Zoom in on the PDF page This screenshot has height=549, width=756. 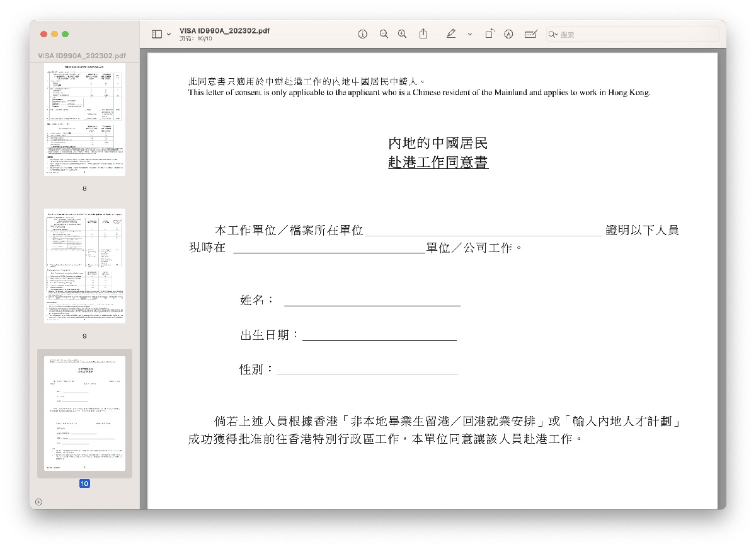(402, 34)
